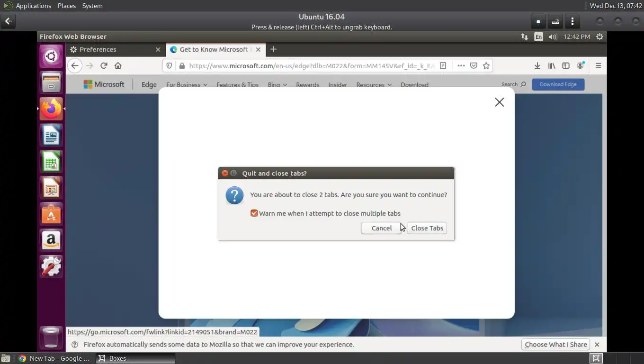Go back with the Firefox back arrow
644x364 pixels.
(75, 65)
